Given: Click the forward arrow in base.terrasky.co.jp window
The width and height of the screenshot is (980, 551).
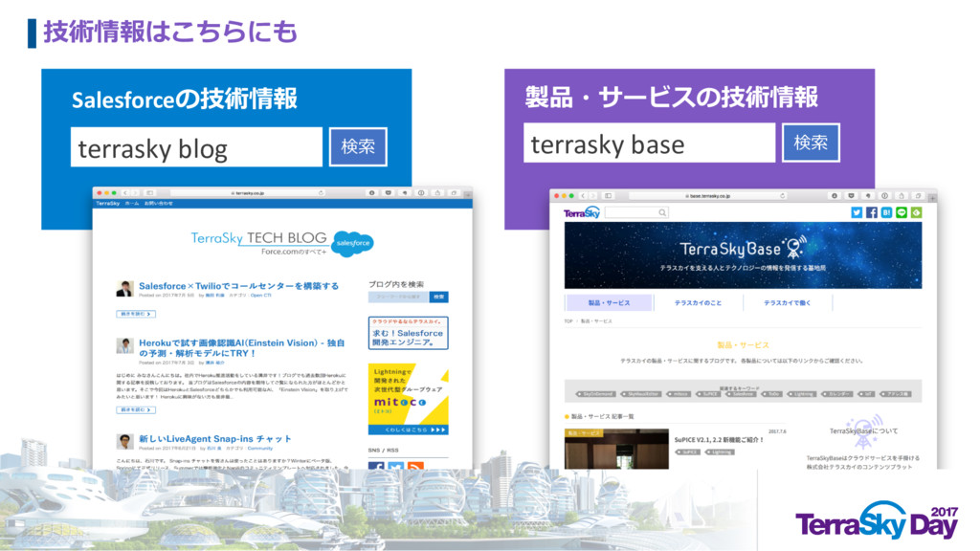Looking at the screenshot, I should pos(593,195).
